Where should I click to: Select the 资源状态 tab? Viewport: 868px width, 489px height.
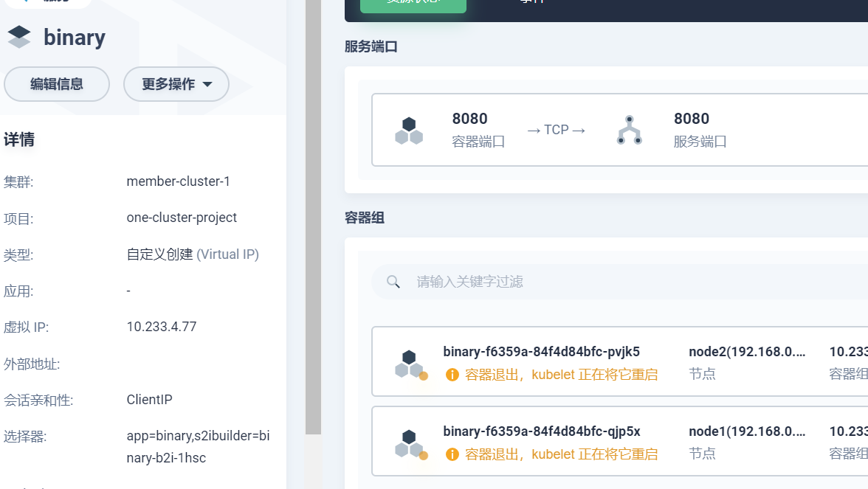413,2
